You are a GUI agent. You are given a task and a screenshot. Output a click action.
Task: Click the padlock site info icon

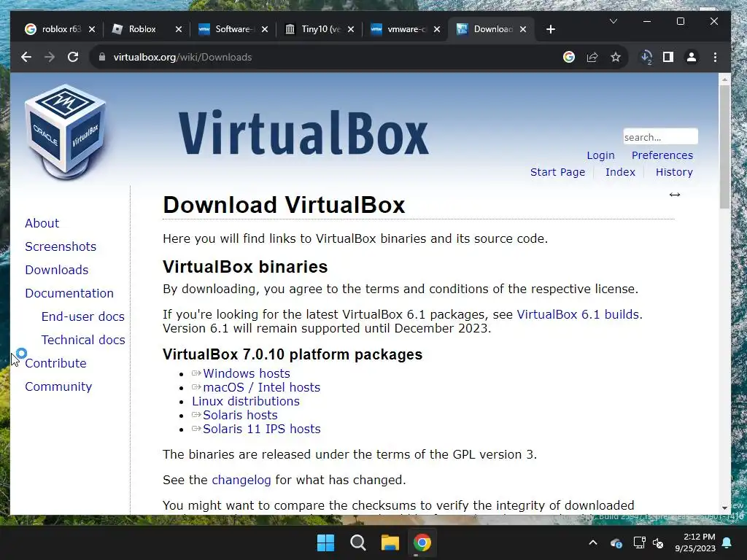tap(101, 57)
